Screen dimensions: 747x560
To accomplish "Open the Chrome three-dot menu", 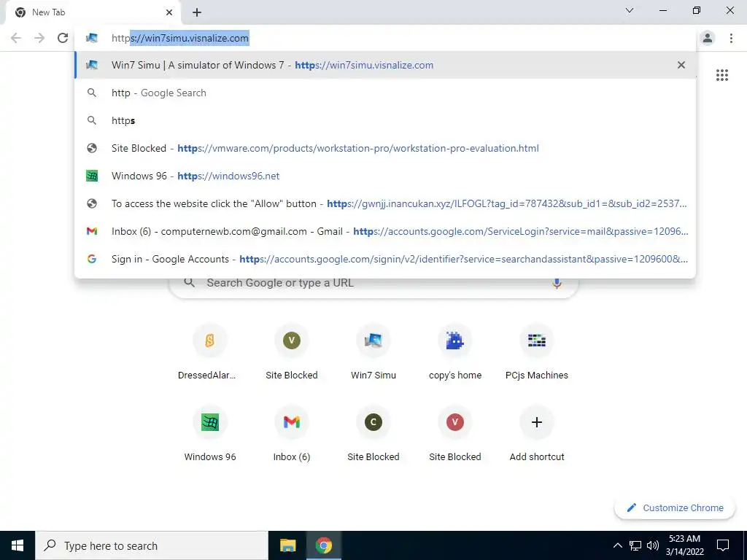I will [731, 38].
